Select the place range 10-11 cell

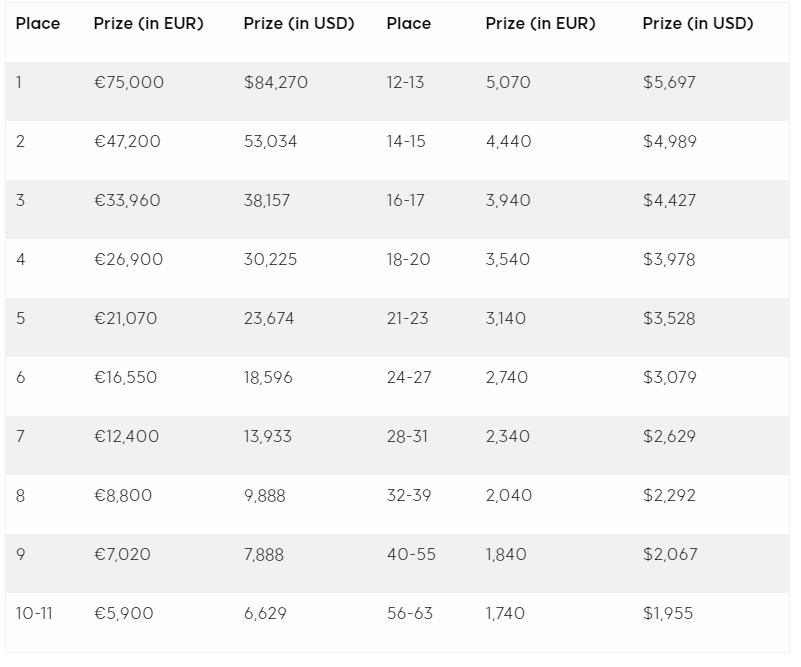tap(36, 614)
